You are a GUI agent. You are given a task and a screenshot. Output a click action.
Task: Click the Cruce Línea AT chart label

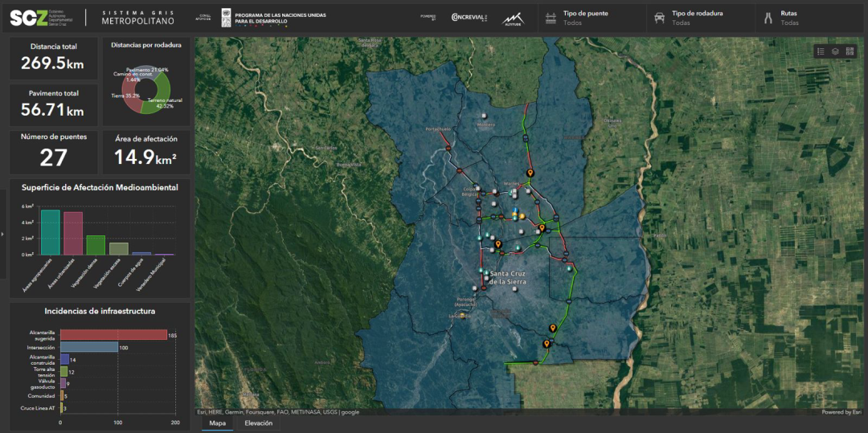pos(38,409)
